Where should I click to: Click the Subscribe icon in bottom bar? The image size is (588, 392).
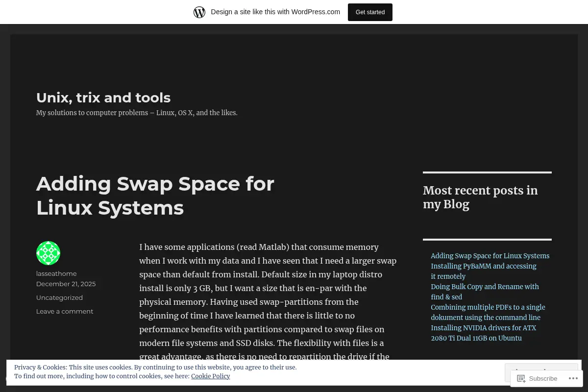[x=521, y=378]
